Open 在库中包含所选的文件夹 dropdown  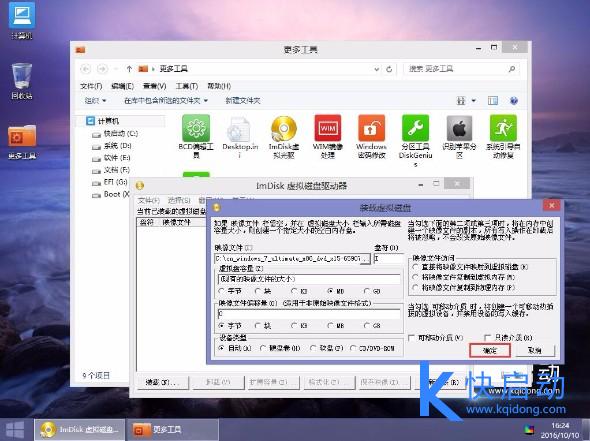coord(166,100)
